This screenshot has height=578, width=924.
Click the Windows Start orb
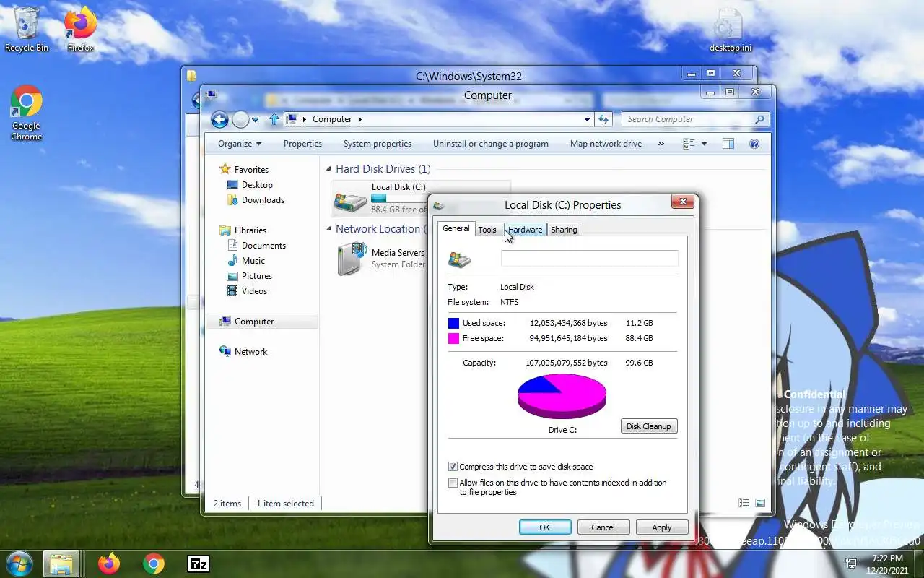19,563
